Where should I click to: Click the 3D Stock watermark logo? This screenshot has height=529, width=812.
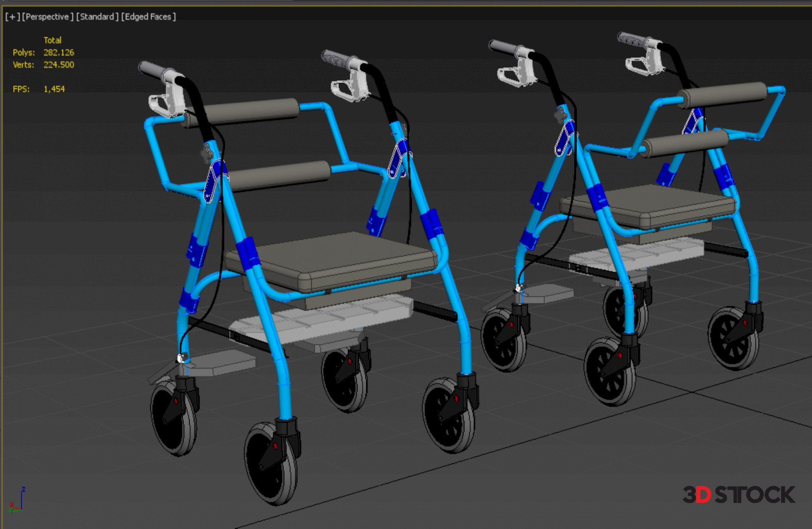(x=738, y=495)
